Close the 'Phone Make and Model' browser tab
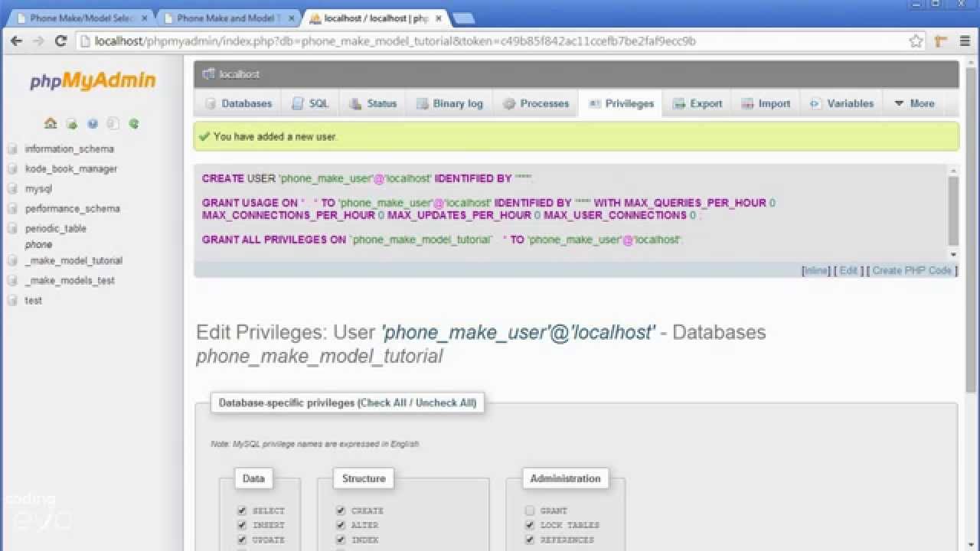The width and height of the screenshot is (980, 551). click(x=291, y=18)
